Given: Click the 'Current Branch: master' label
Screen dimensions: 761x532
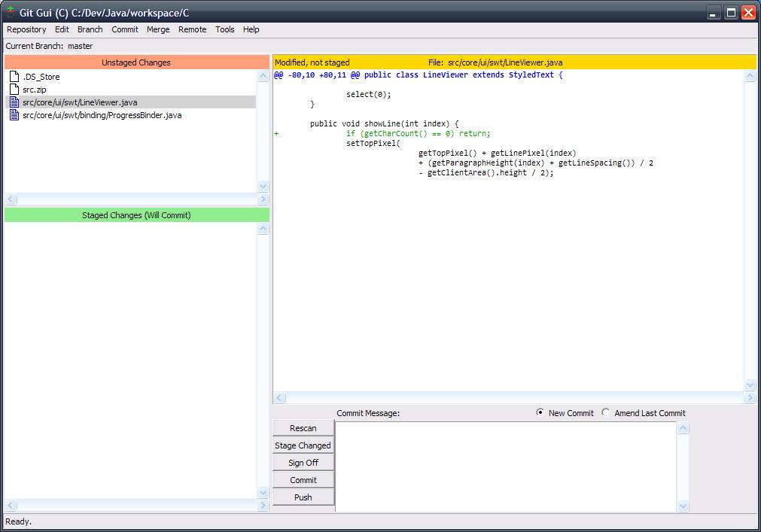Looking at the screenshot, I should [x=49, y=46].
